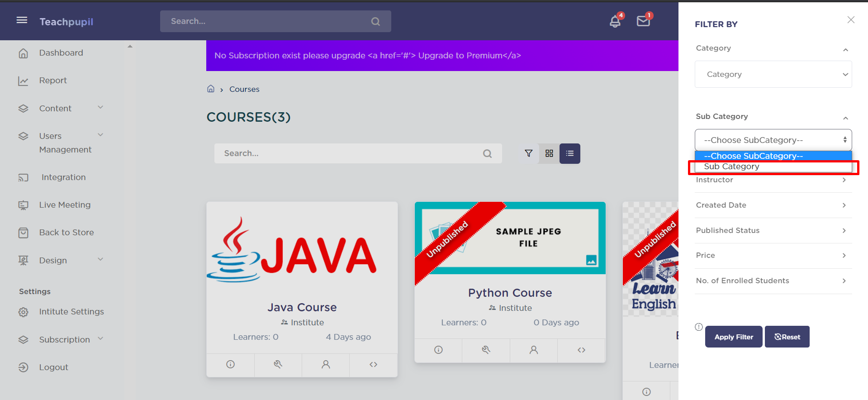Expand the Published Status filter
The height and width of the screenshot is (400, 868).
click(x=773, y=230)
